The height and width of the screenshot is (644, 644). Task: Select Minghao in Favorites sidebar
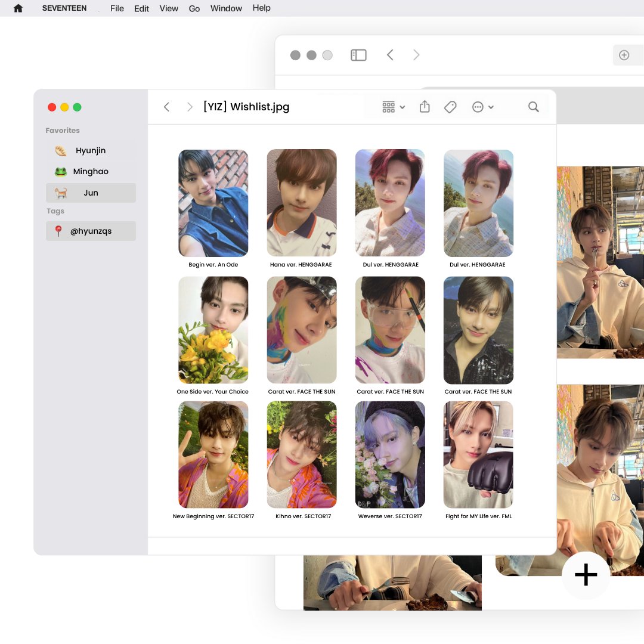point(91,172)
